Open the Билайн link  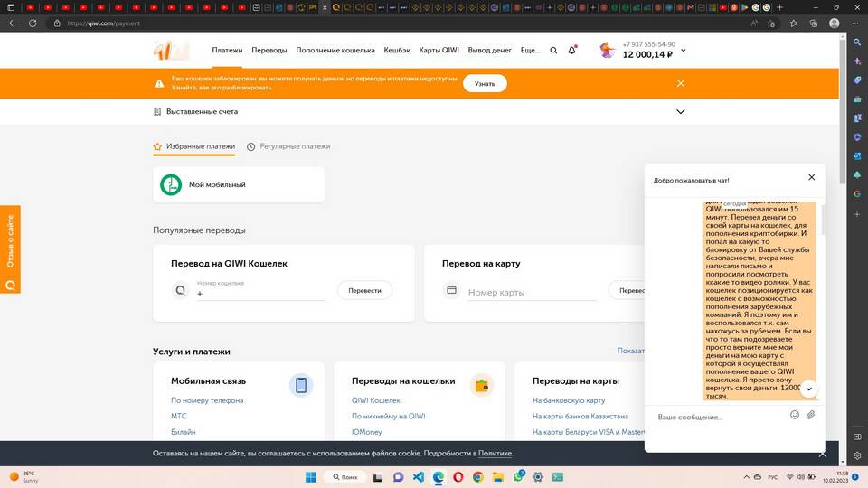(184, 432)
